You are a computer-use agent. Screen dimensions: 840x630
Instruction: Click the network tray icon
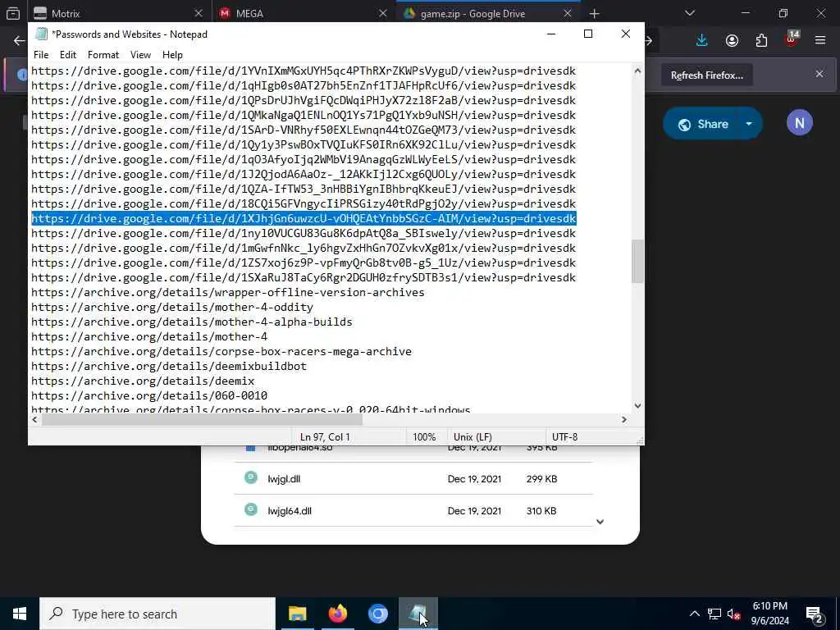click(714, 614)
